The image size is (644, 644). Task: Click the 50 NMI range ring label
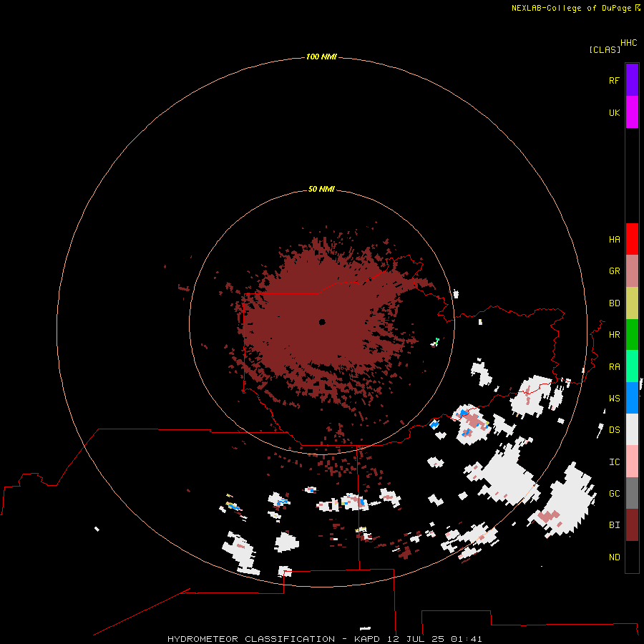point(321,189)
